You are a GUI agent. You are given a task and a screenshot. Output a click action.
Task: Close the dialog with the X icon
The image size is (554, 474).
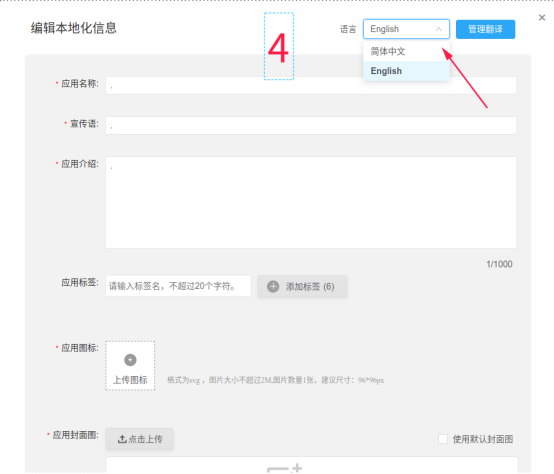tap(542, 18)
